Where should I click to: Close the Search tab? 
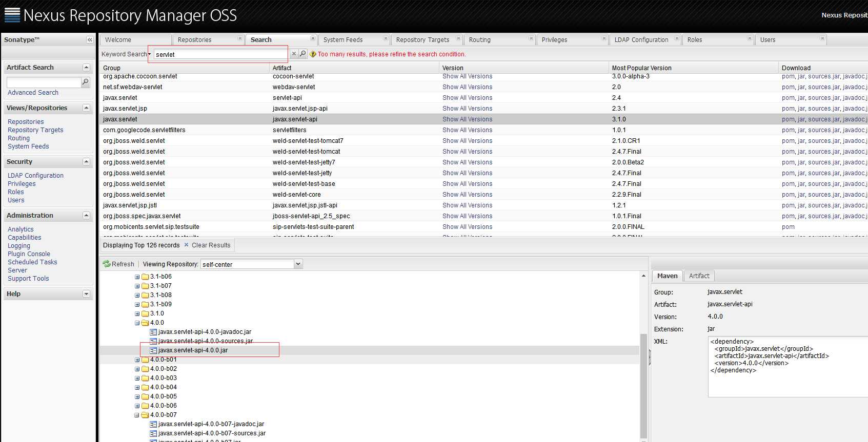click(x=313, y=38)
